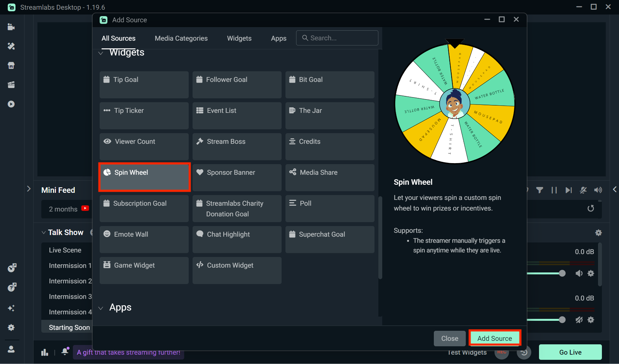Viewport: 619px width, 364px height.
Task: Switch to the Apps tab in Add Source
Action: [x=279, y=38]
